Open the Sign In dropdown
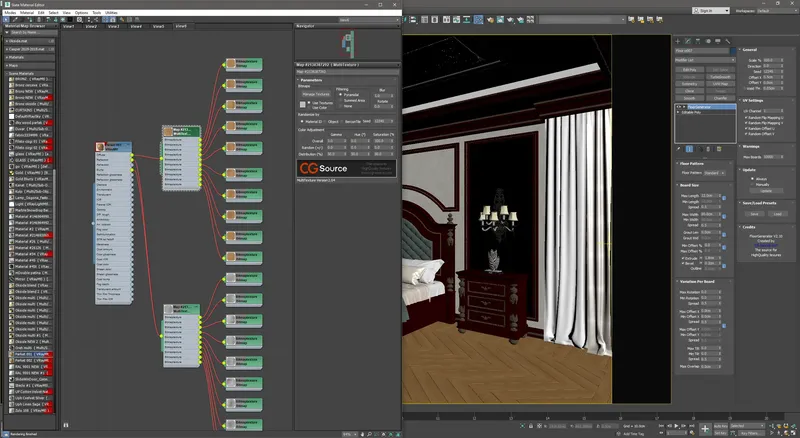Viewport: 800px width, 438px height. pos(710,11)
